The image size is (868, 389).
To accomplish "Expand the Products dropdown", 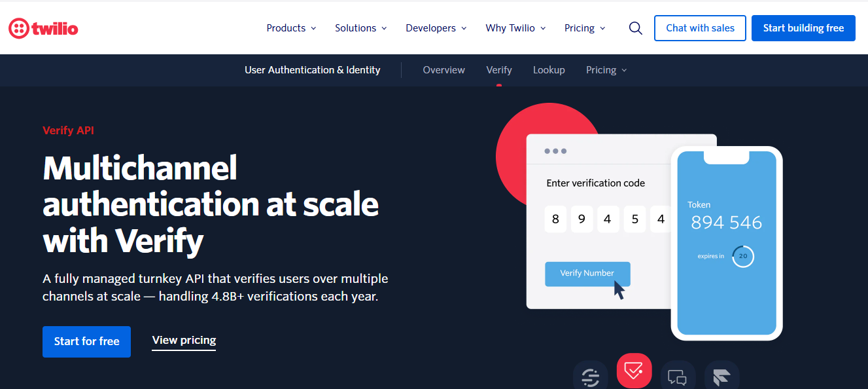I will [290, 28].
